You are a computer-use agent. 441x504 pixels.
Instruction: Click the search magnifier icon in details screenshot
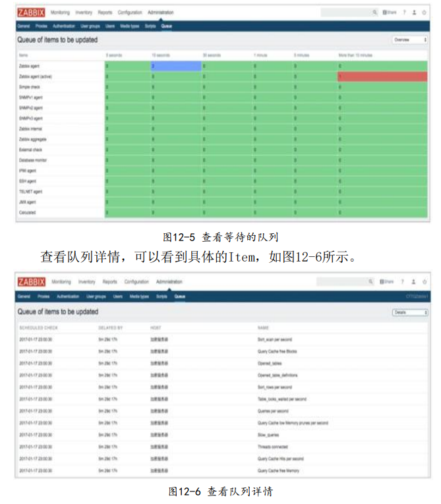tap(370, 281)
